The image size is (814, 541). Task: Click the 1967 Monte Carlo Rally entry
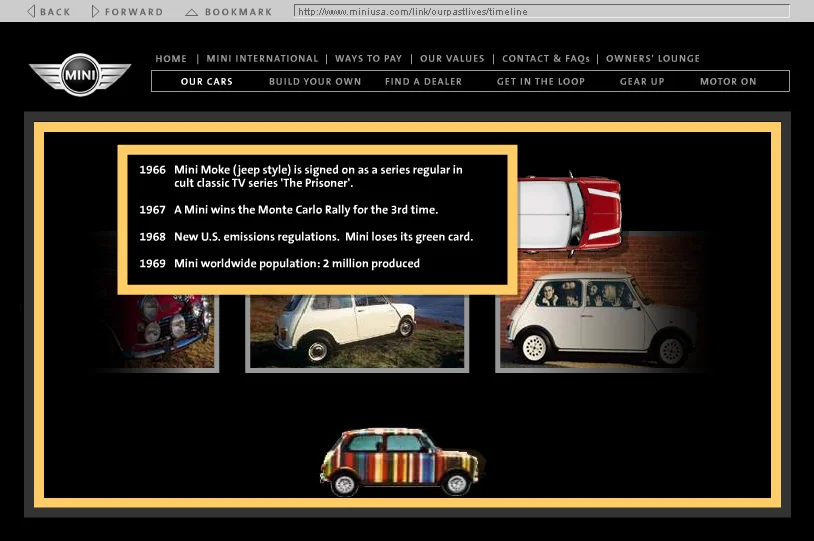(x=289, y=210)
